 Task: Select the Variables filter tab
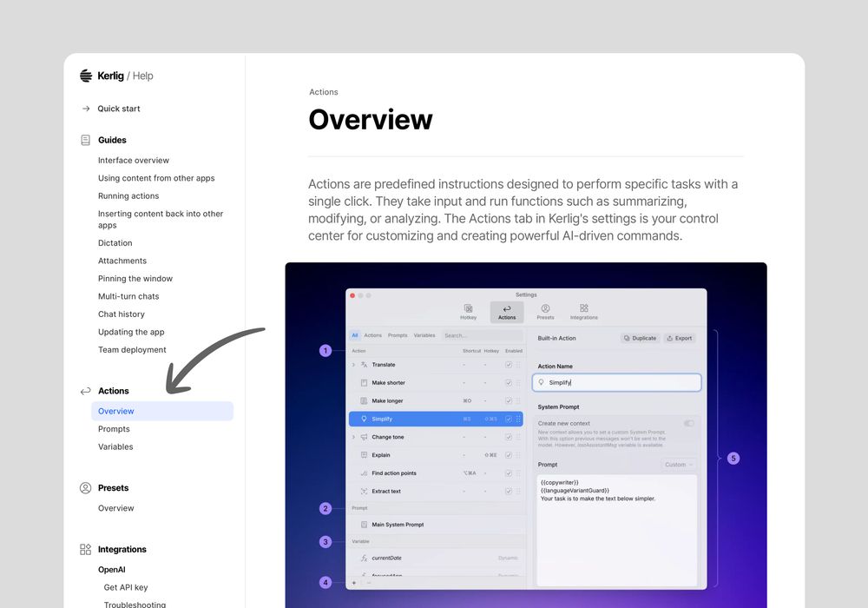424,335
